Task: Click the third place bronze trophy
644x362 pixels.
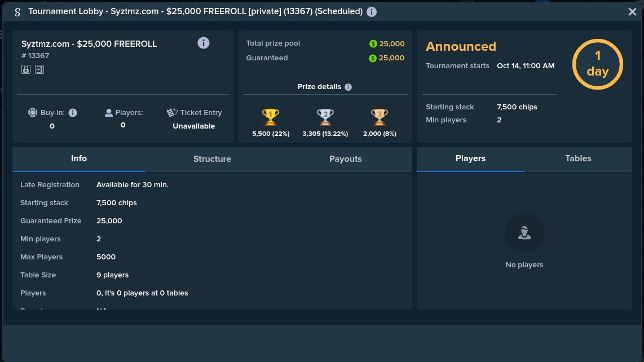Action: coord(380,117)
